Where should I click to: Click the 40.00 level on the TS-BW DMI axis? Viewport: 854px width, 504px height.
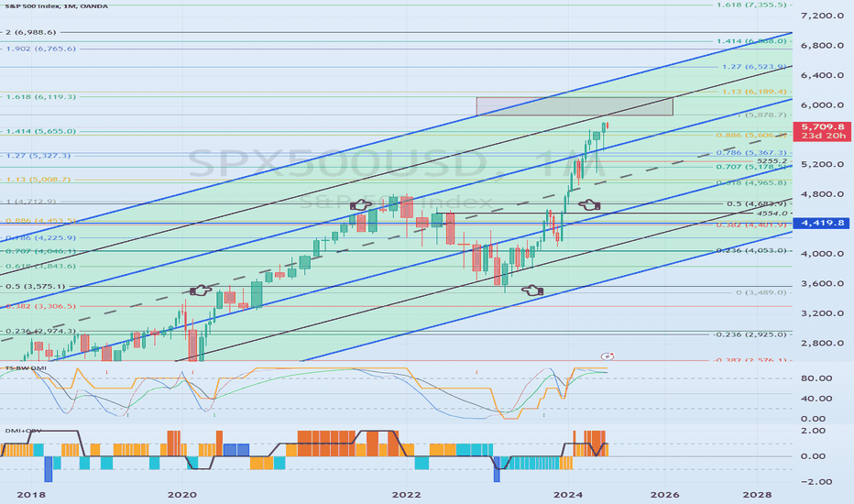(817, 399)
